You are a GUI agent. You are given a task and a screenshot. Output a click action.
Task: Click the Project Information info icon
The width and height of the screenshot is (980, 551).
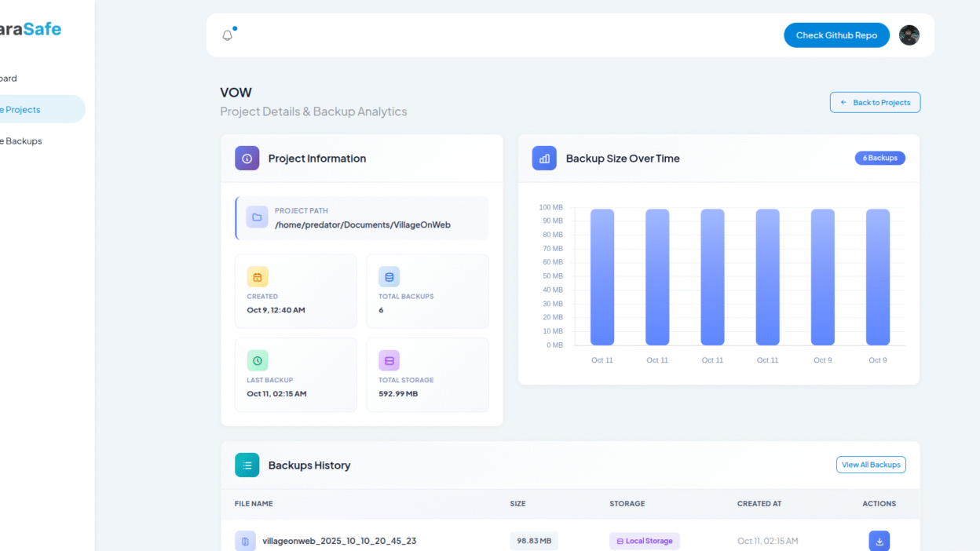tap(247, 159)
